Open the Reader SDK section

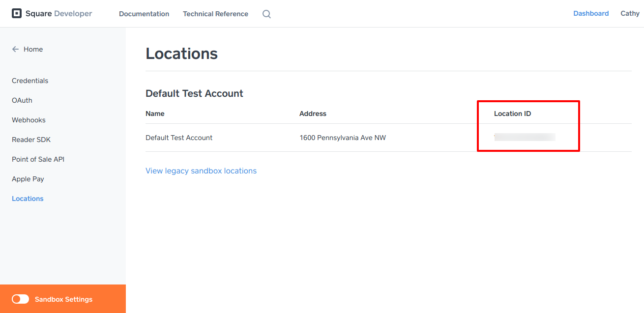(31, 140)
